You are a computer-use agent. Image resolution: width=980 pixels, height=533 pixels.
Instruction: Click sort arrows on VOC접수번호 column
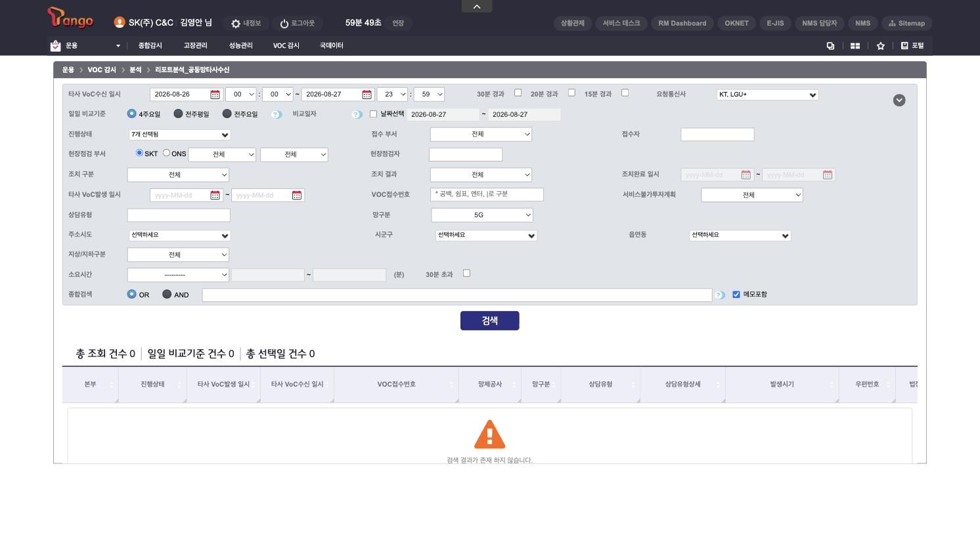(x=452, y=384)
